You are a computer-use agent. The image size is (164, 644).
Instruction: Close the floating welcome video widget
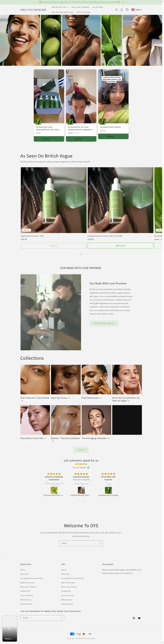click(17, 616)
